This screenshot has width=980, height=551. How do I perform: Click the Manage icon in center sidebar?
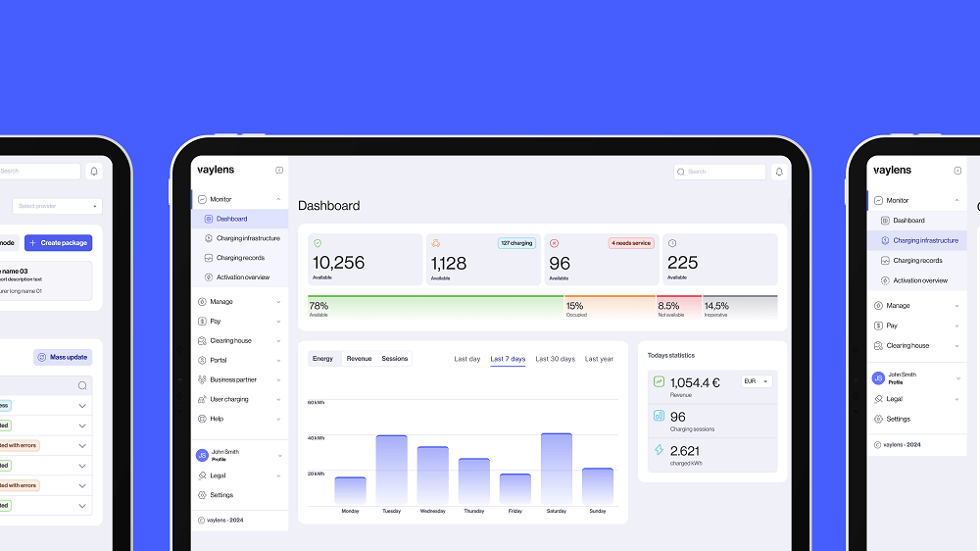pyautogui.click(x=202, y=301)
